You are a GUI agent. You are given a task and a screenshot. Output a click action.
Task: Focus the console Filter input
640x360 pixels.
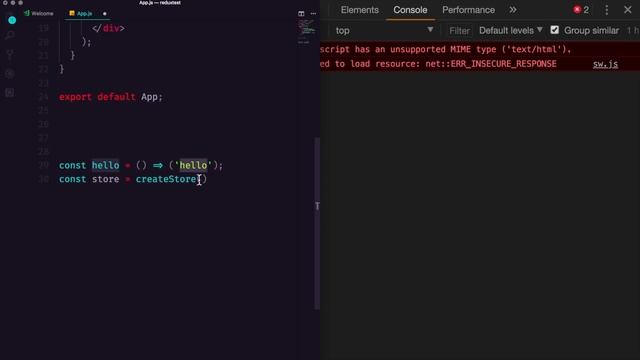[459, 31]
